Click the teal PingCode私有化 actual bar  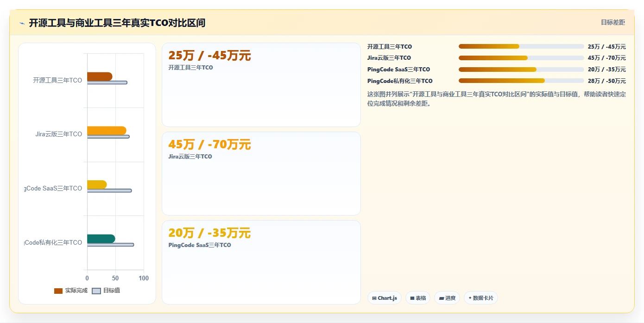(101, 239)
